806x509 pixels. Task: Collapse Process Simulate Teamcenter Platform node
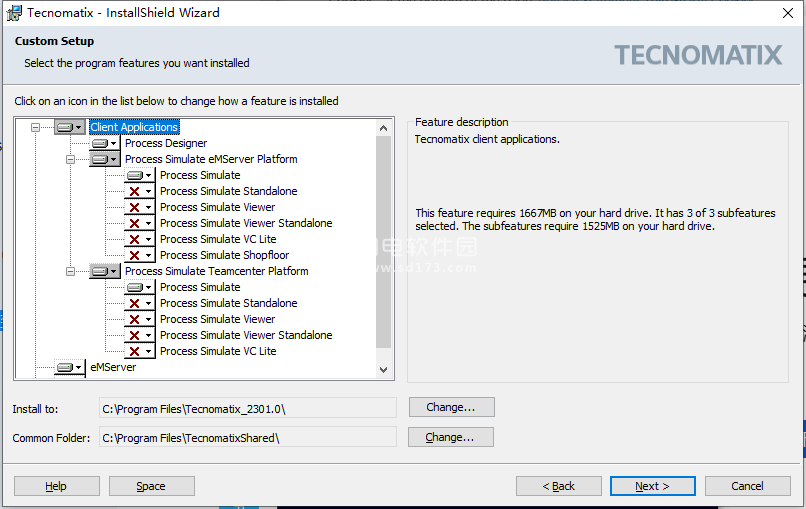70,271
